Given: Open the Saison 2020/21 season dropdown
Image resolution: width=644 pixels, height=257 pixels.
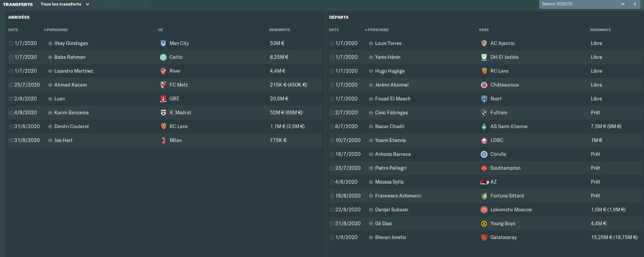Looking at the screenshot, I should click(x=584, y=4).
